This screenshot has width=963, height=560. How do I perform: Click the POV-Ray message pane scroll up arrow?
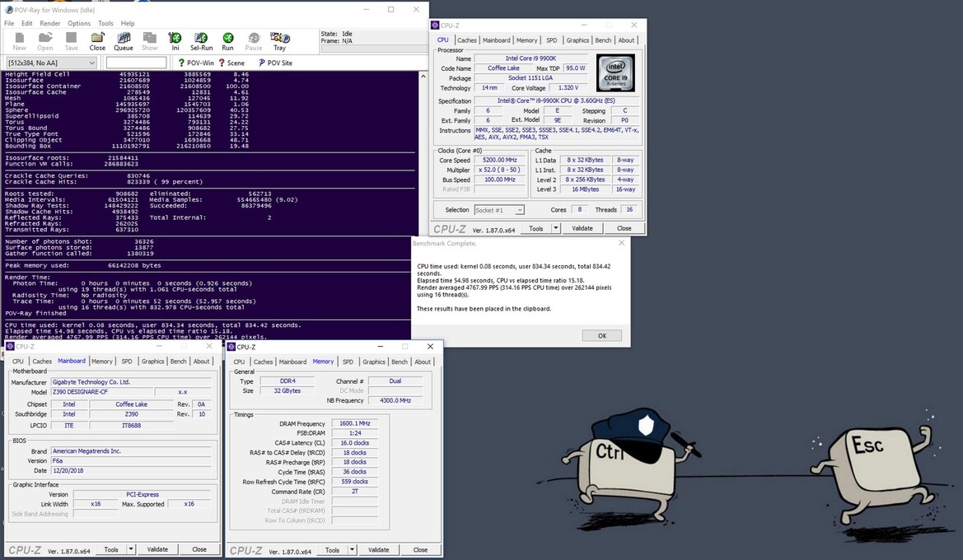point(423,76)
